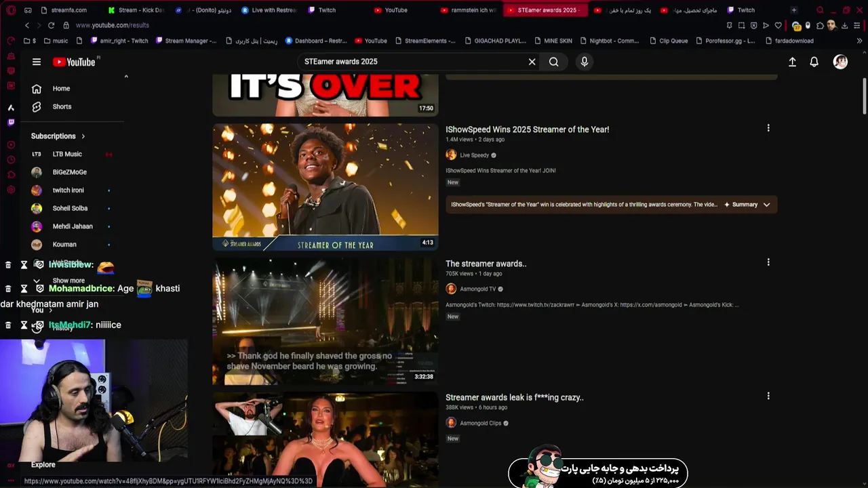Image resolution: width=868 pixels, height=488 pixels.
Task: Open the Mehdi Jahaan subscription
Action: pos(74,226)
